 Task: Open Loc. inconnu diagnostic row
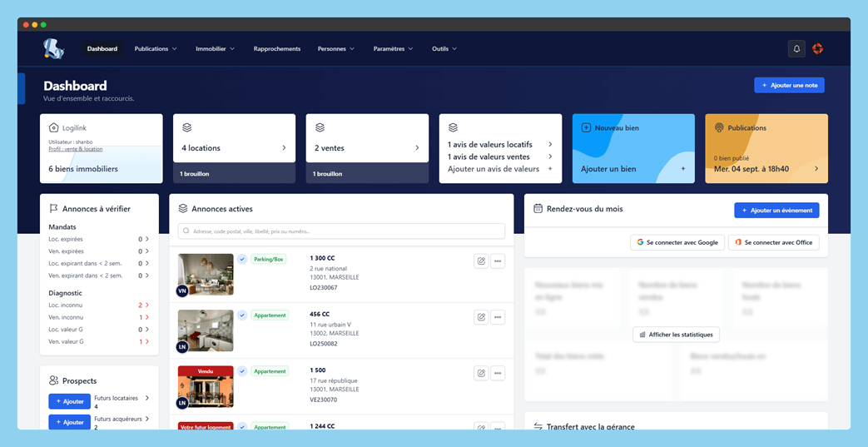[99, 305]
